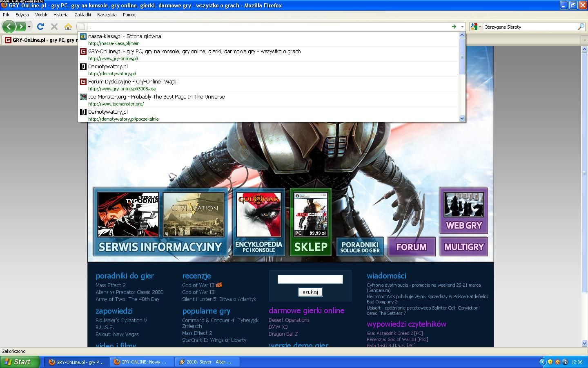Switch to GRY-ONLINE: Nowy taskbar window
Viewport: 588px width, 368px height.
click(x=141, y=362)
